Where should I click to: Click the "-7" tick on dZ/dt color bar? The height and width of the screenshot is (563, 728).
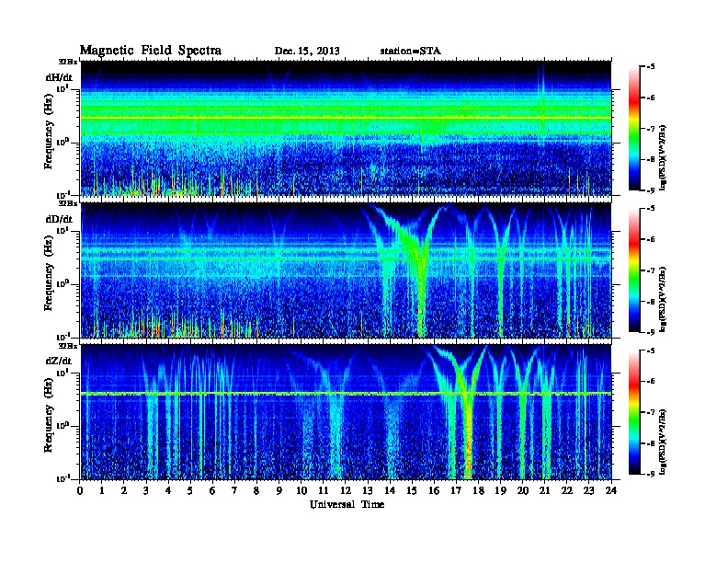tap(650, 412)
